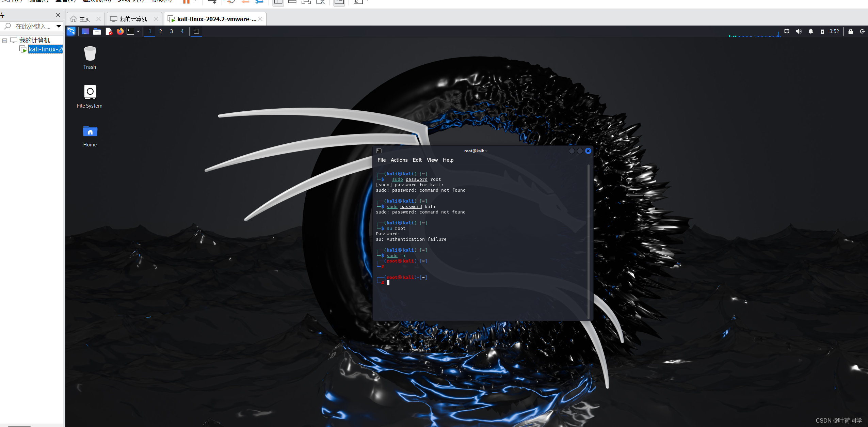This screenshot has height=427, width=868.
Task: Minimize the root@kali terminal window
Action: [x=572, y=151]
